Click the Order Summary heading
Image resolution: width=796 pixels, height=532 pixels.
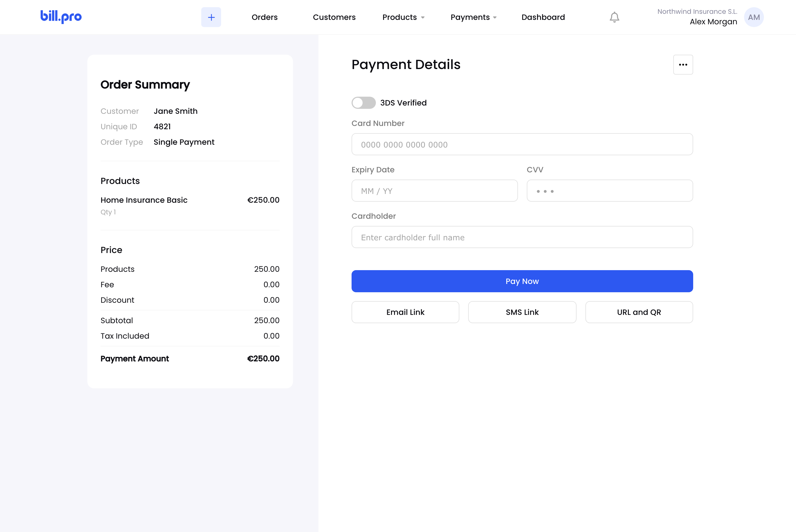[x=145, y=85]
